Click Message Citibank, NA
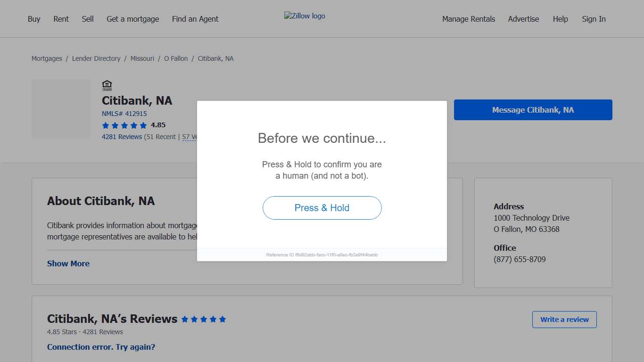This screenshot has width=644, height=362. [533, 109]
